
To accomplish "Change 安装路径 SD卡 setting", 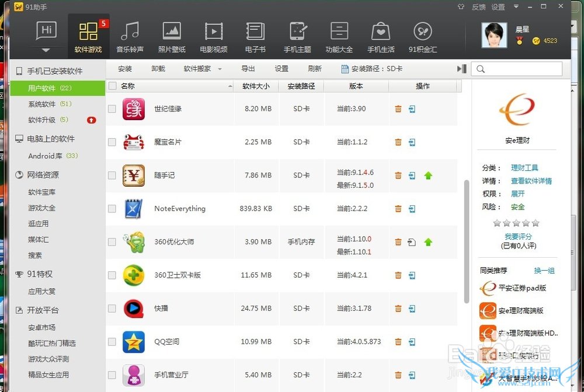I will (x=372, y=69).
